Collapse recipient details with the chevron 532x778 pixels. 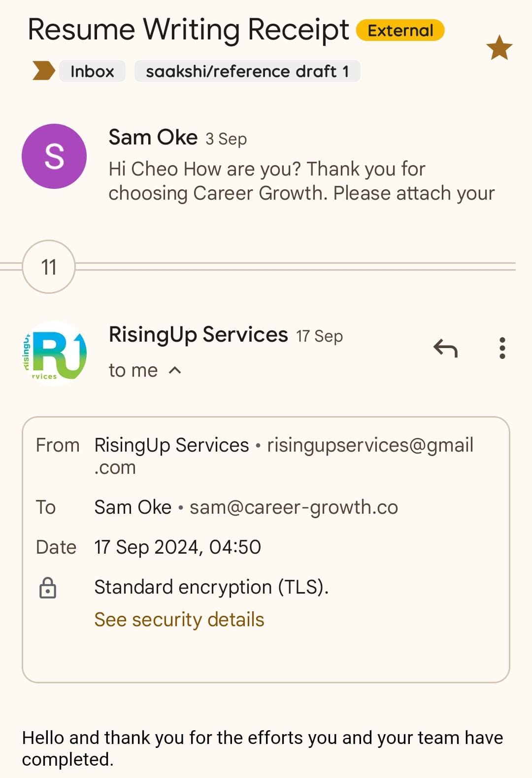(175, 370)
